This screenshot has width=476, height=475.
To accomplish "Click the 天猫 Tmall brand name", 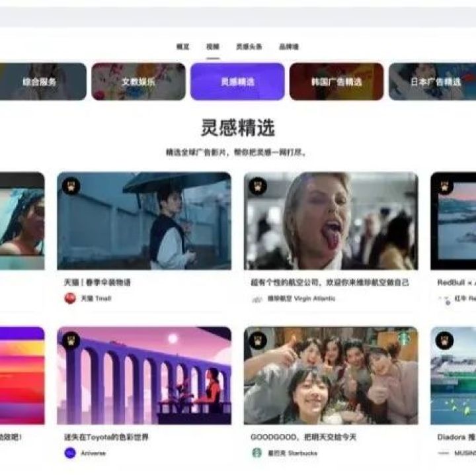I will (x=96, y=298).
